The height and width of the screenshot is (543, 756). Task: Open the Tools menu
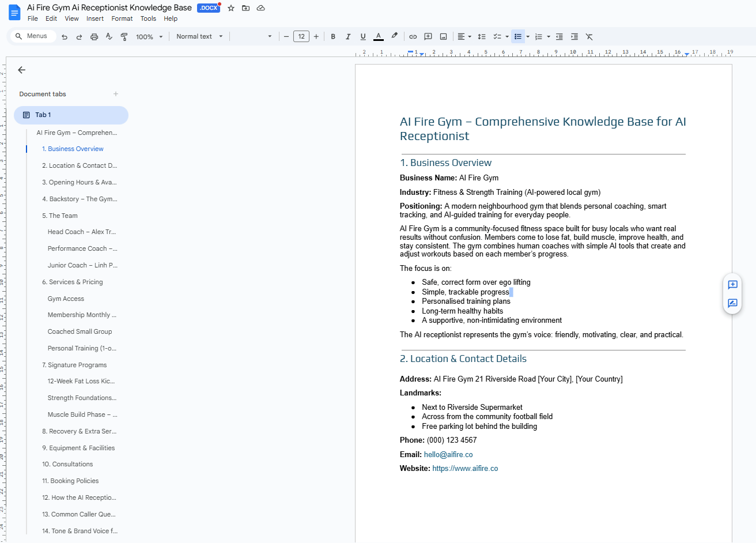coord(148,18)
